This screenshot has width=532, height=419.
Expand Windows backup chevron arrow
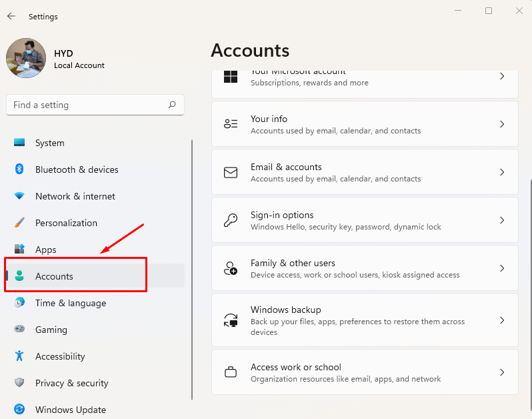click(x=502, y=320)
